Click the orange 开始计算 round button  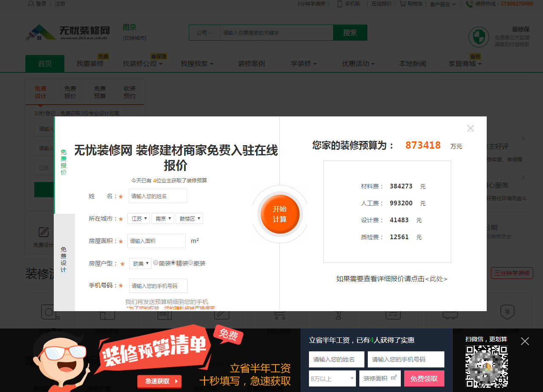[x=280, y=214]
